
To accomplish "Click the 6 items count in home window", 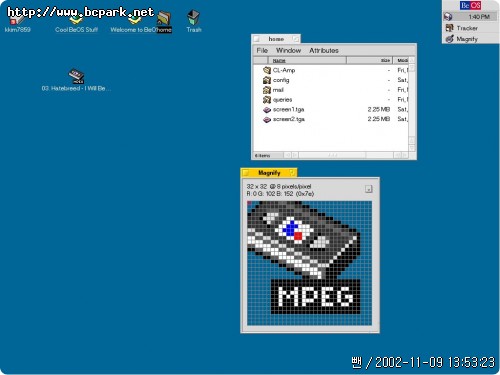I will (262, 155).
